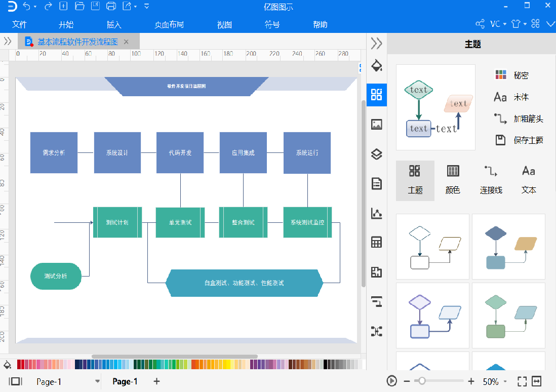This screenshot has height=392, width=556.
Task: Open the 插入 ribbon tab
Action: 114,24
